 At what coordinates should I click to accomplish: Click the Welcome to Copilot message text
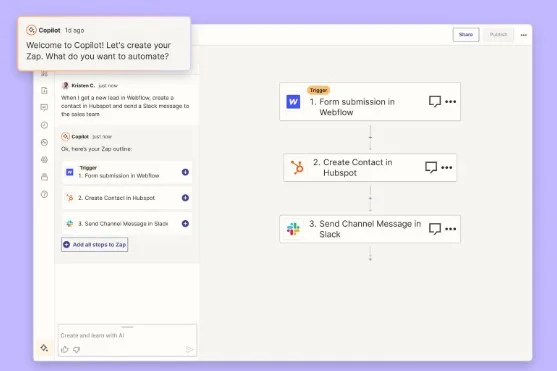pos(98,51)
